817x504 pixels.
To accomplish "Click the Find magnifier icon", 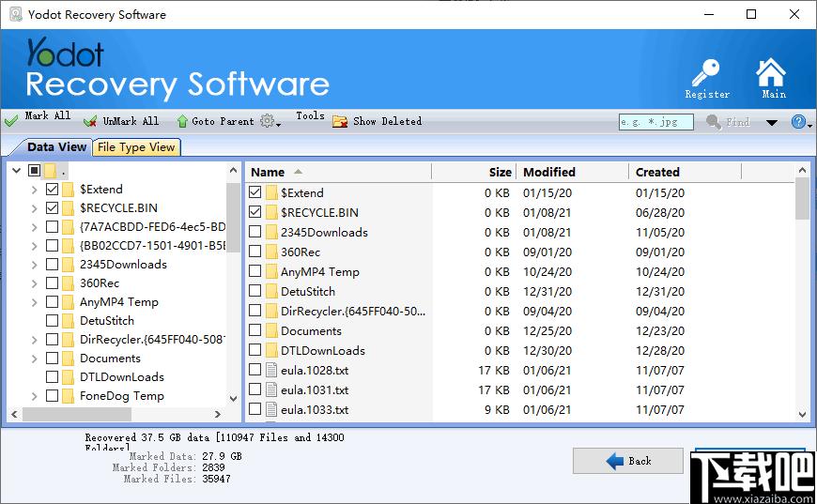I will [714, 122].
